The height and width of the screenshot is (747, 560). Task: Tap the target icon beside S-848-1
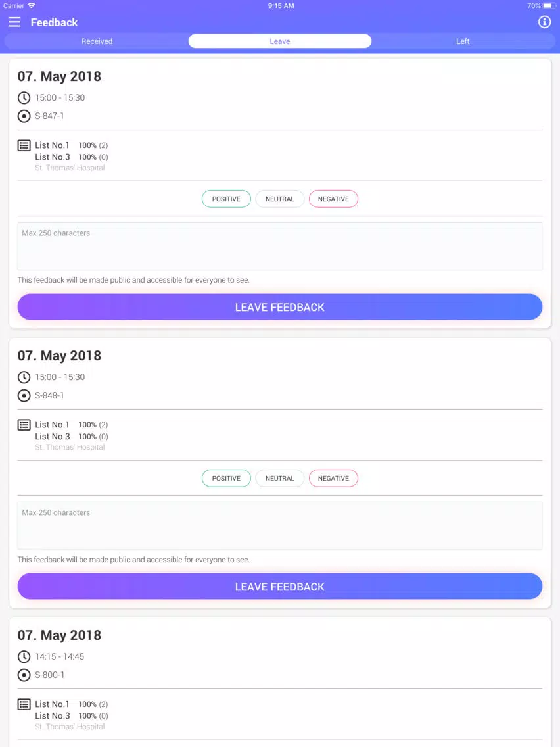24,395
